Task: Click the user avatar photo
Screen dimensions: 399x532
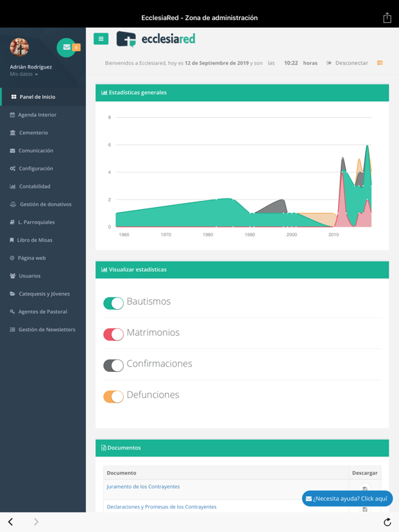Action: click(19, 47)
